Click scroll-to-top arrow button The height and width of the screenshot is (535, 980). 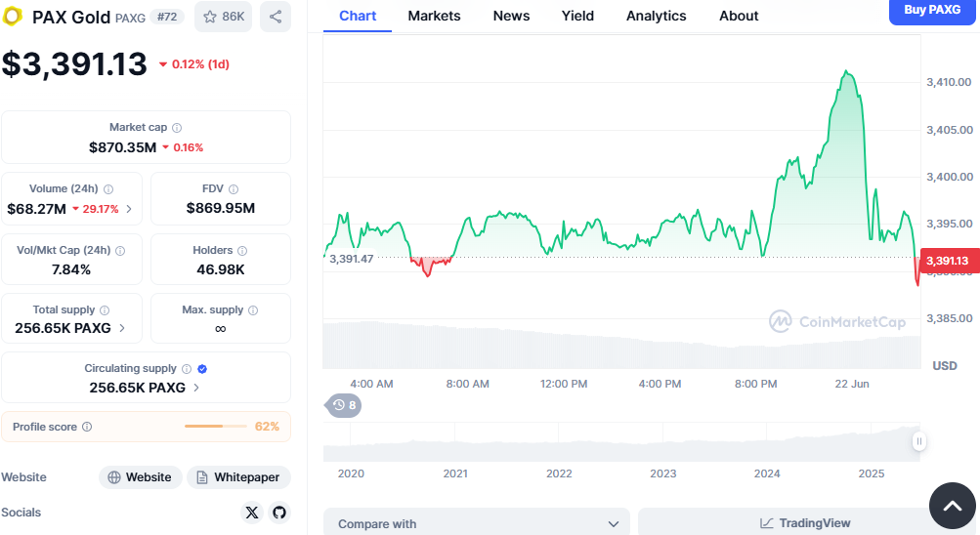point(952,506)
